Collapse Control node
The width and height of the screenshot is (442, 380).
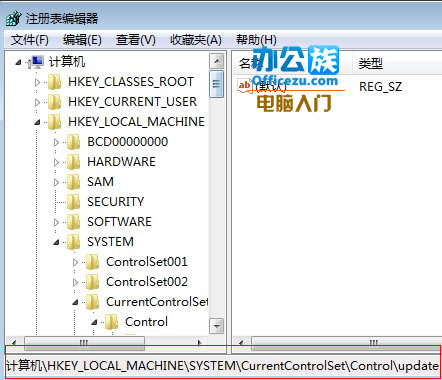[x=94, y=322]
